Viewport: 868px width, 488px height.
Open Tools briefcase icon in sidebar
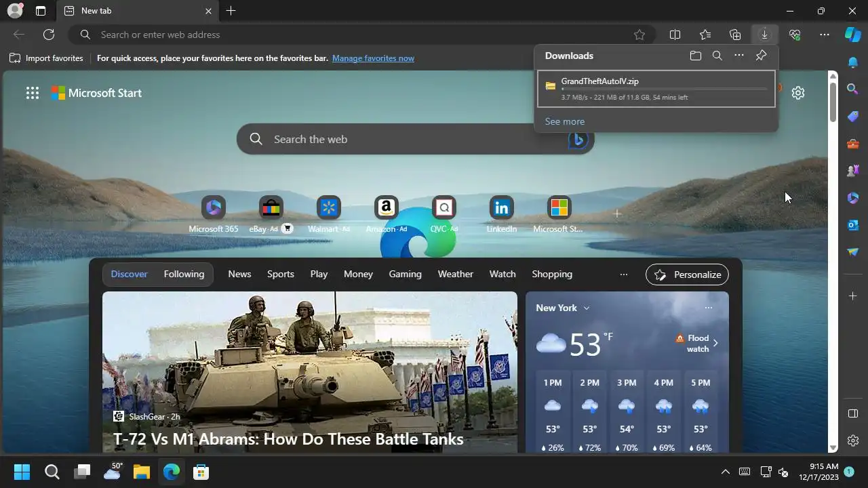point(853,144)
